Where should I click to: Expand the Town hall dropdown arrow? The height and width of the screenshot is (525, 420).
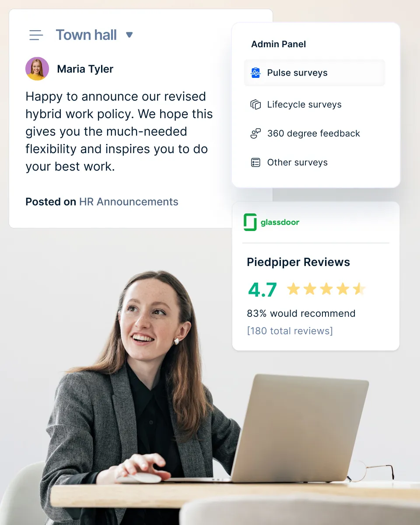129,35
